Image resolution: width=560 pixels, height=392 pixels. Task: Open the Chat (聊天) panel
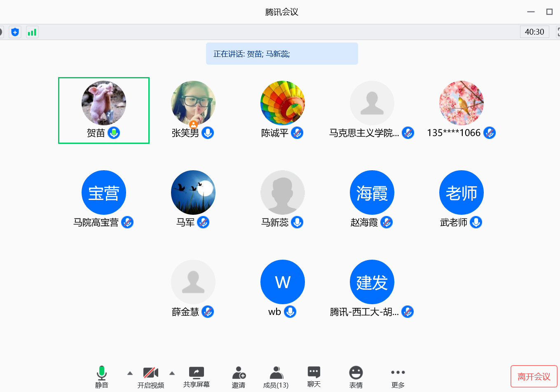point(314,377)
